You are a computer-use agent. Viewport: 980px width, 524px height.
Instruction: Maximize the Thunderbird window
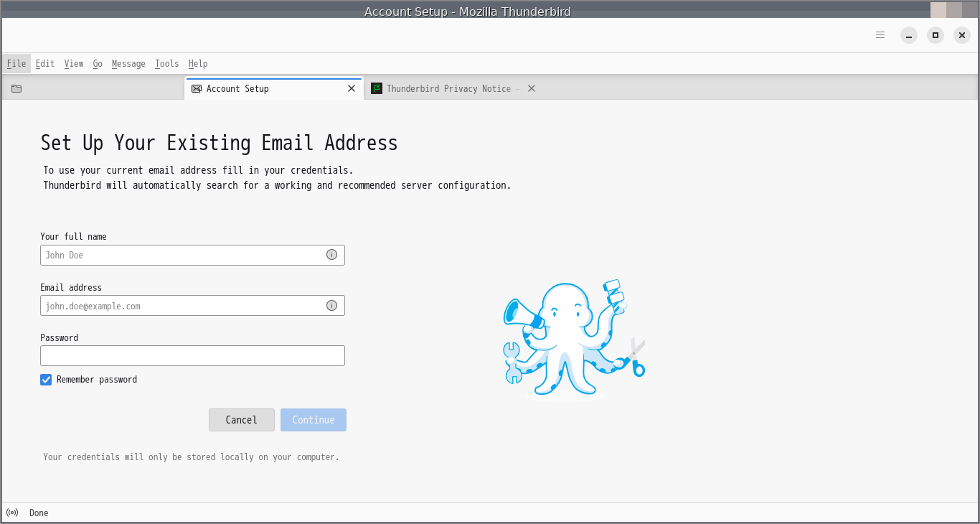coord(936,35)
